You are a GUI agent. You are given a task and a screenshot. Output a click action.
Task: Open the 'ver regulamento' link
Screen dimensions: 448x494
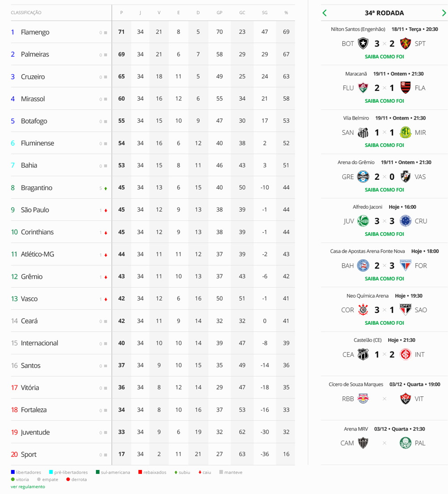coord(28,486)
